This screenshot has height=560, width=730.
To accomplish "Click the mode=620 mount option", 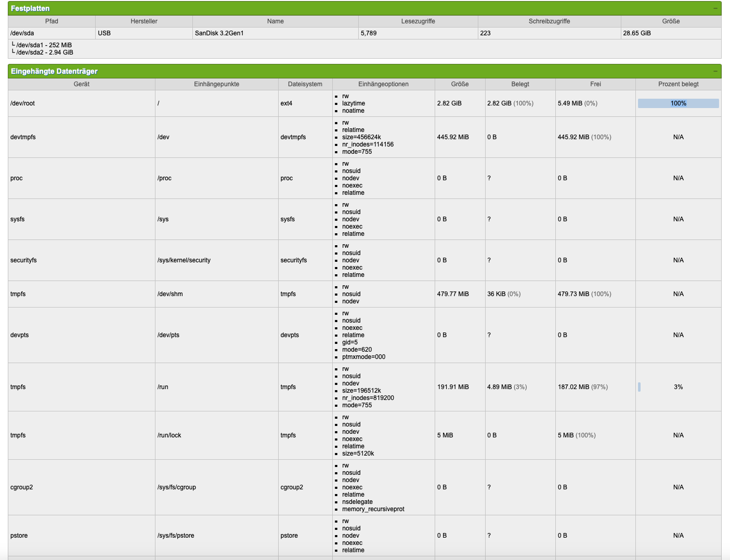I will [x=357, y=350].
